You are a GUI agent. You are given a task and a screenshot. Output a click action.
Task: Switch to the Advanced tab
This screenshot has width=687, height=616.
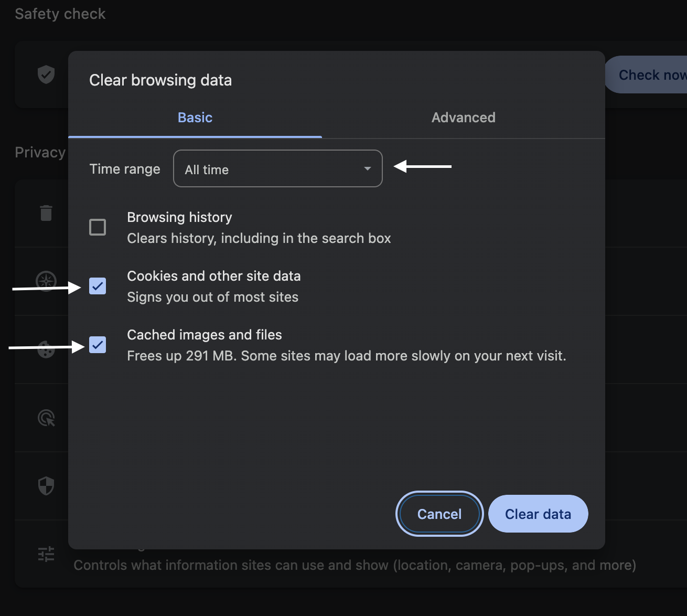pyautogui.click(x=464, y=118)
